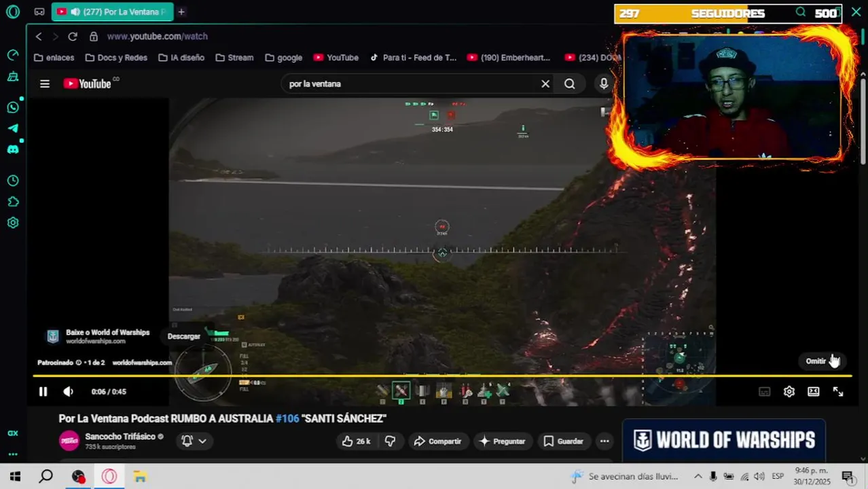Toggle video subtitles button
The height and width of the screenshot is (489, 868).
[765, 392]
